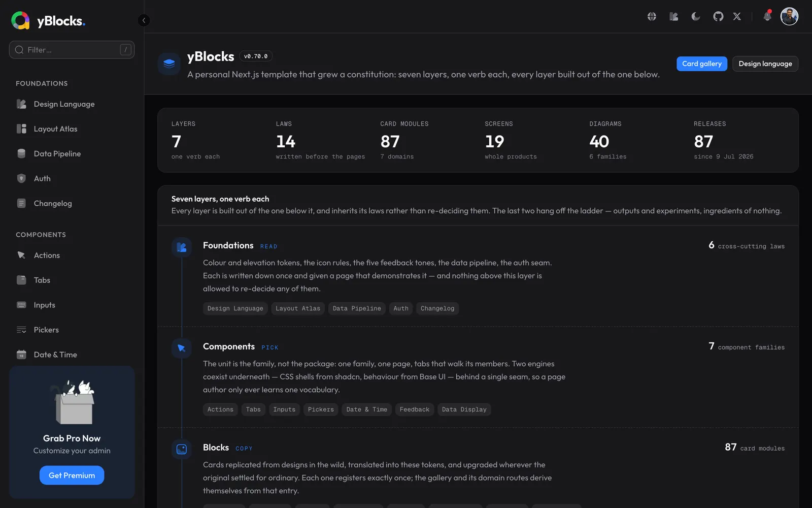
Task: Click the Layout Atlas chip
Action: coord(298,308)
